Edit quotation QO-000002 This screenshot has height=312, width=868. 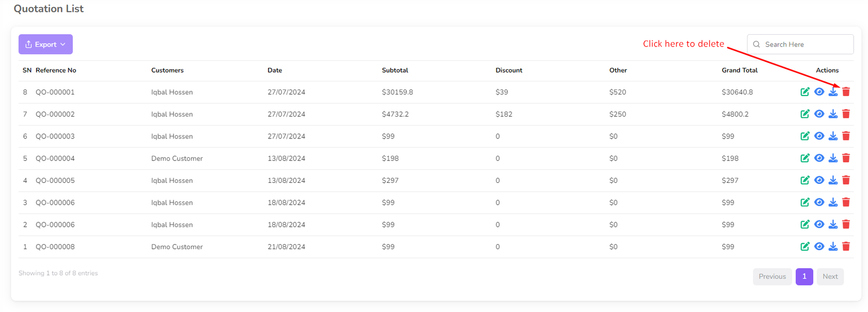coord(805,114)
